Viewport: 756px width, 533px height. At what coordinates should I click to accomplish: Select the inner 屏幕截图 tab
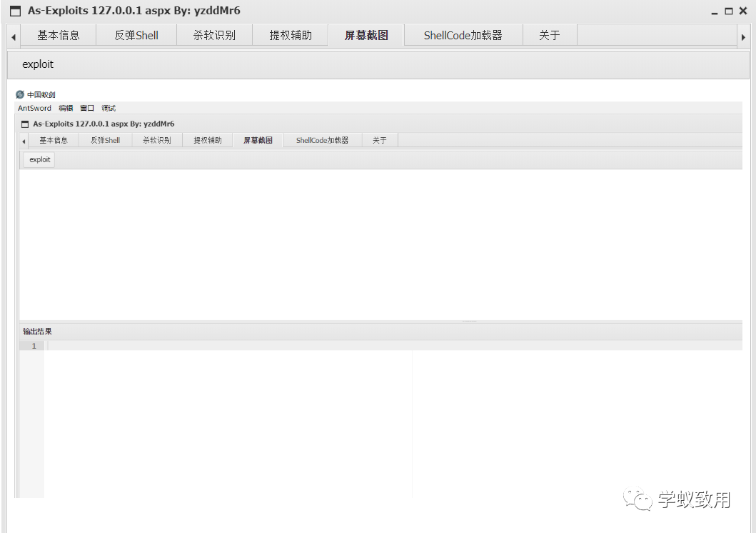pyautogui.click(x=258, y=140)
